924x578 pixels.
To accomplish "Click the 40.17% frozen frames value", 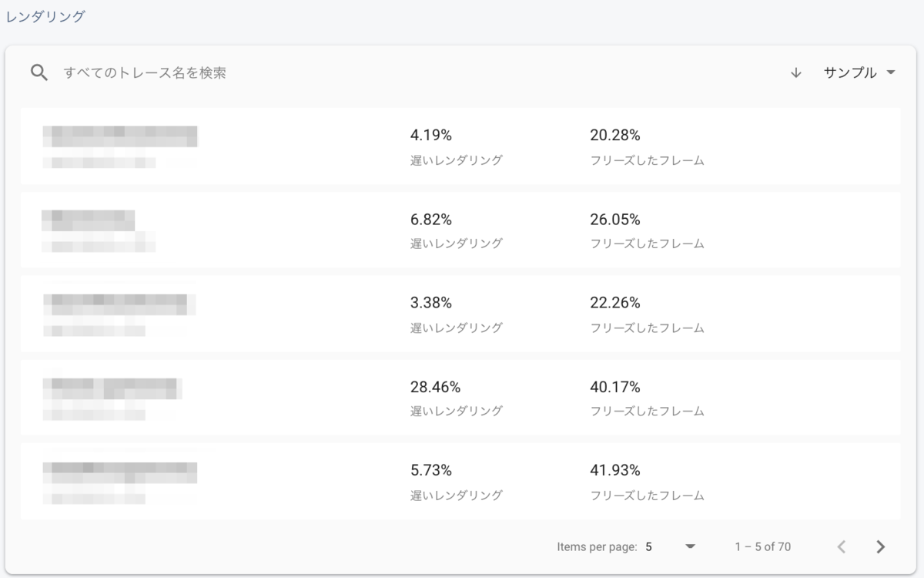I will tap(615, 387).
